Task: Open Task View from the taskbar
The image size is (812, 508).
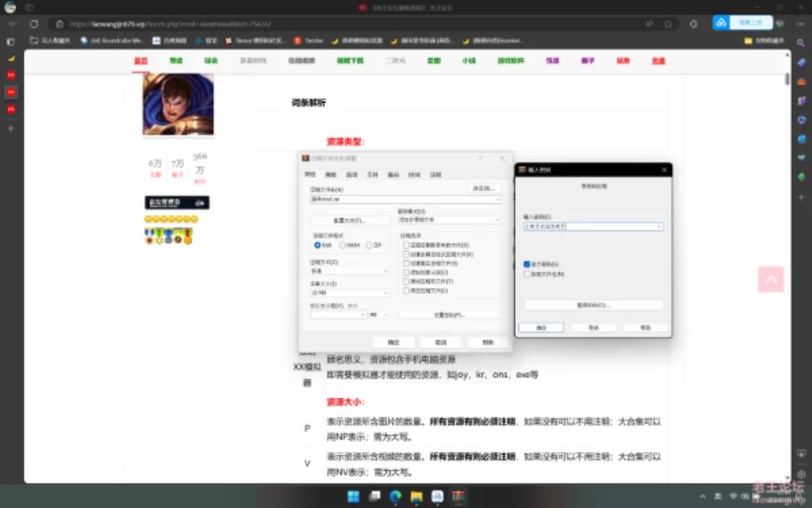Action: pos(375,496)
